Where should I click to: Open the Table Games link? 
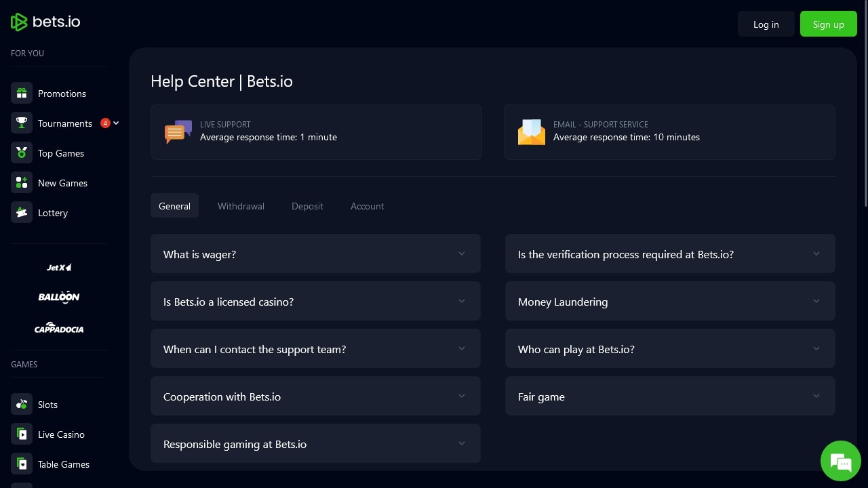pyautogui.click(x=64, y=464)
